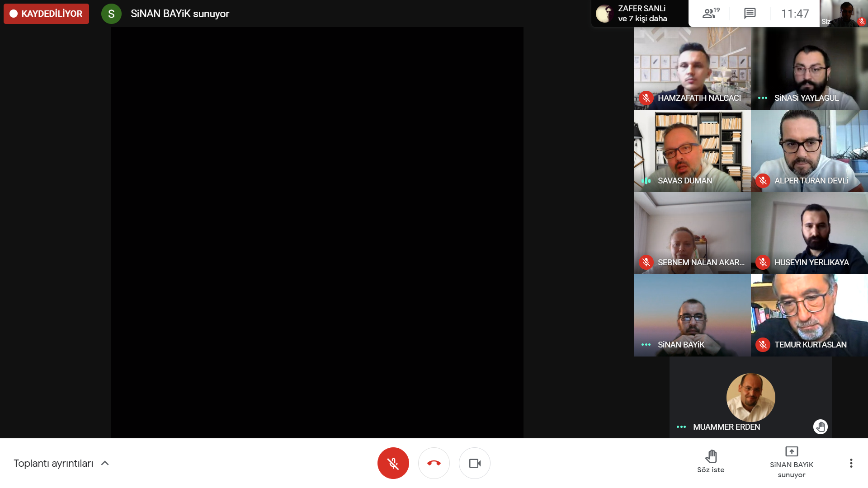Toggle the microphone mute button
The width and height of the screenshot is (868, 488).
393,463
